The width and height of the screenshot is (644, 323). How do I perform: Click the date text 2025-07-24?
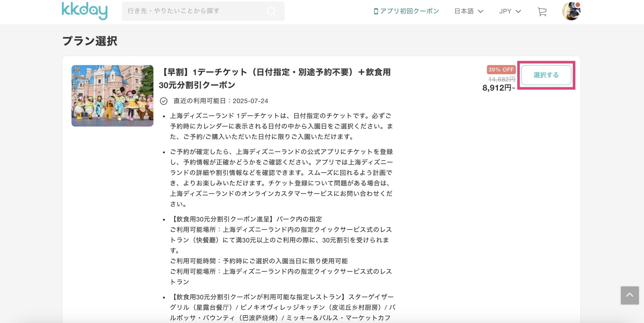coord(250,101)
